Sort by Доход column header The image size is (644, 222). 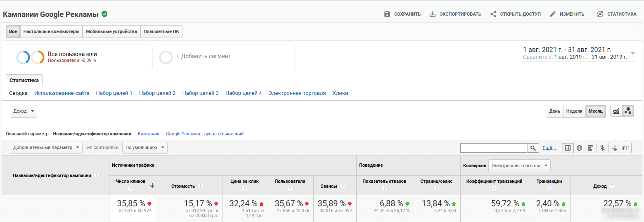[x=600, y=186]
